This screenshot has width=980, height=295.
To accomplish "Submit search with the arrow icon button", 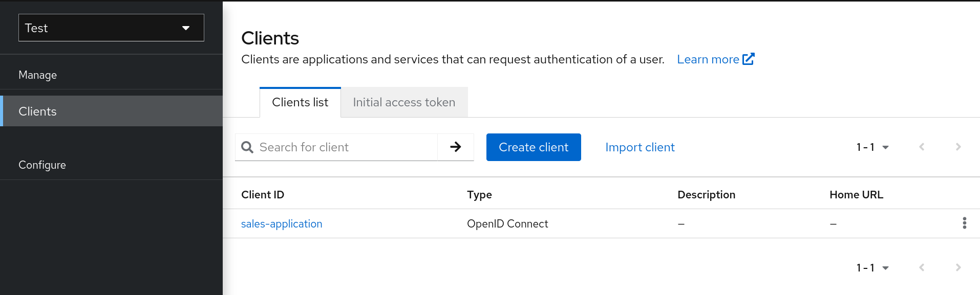I will [455, 147].
